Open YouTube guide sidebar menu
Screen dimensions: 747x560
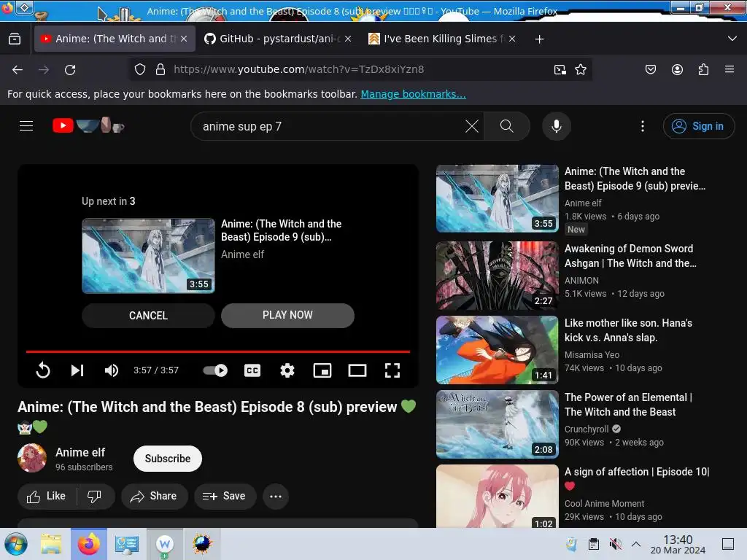[x=26, y=125]
